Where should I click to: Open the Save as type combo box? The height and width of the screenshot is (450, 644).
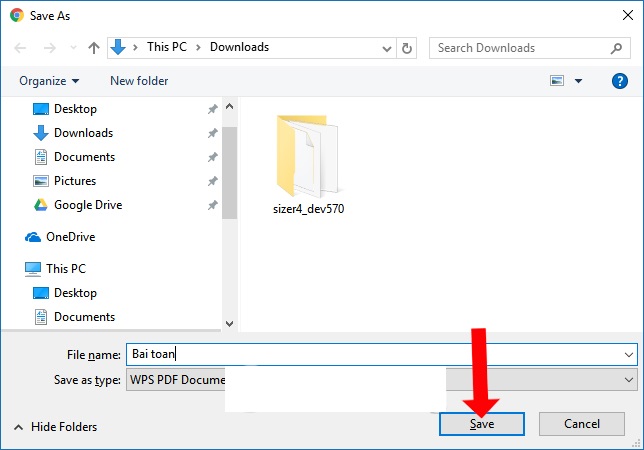pos(382,379)
